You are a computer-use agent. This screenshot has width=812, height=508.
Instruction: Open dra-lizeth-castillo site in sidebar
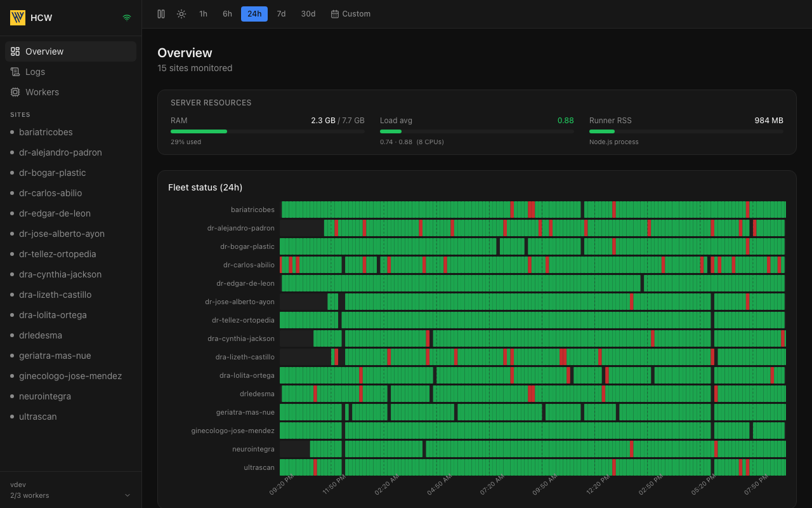point(70,295)
